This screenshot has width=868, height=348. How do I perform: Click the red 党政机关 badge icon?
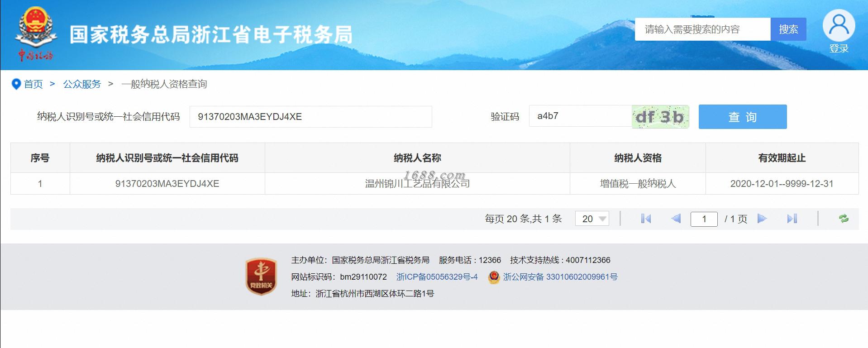pos(261,276)
